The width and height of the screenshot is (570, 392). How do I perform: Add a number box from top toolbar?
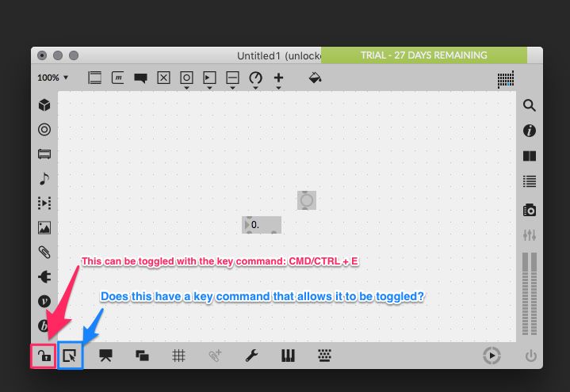click(209, 78)
